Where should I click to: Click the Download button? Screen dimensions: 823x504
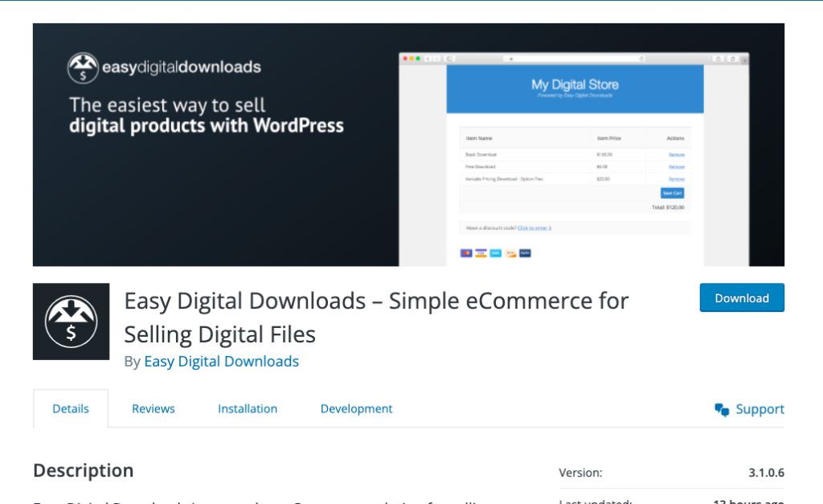pos(742,297)
